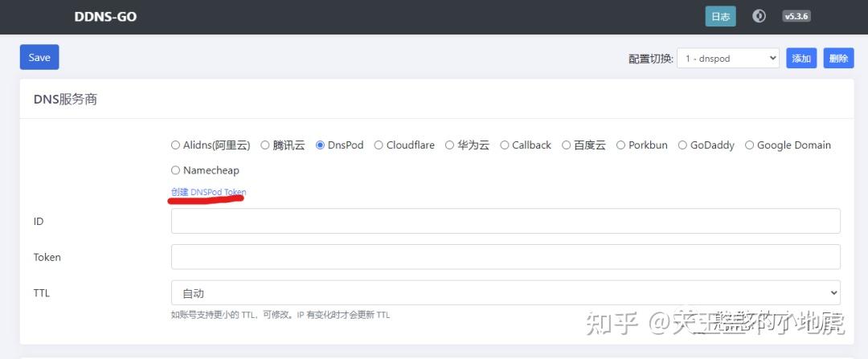Click the 添加 add config button

[801, 58]
